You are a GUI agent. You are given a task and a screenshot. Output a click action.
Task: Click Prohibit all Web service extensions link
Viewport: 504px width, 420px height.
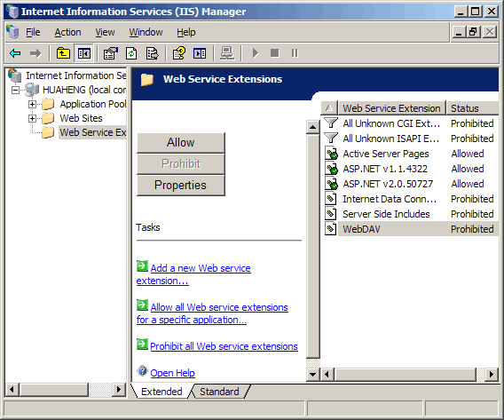tap(224, 346)
